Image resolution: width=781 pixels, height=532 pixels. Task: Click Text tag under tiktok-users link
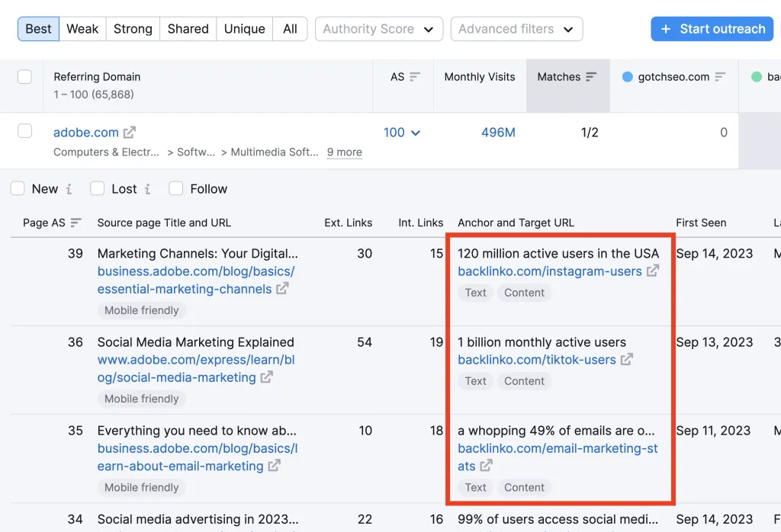tap(476, 381)
